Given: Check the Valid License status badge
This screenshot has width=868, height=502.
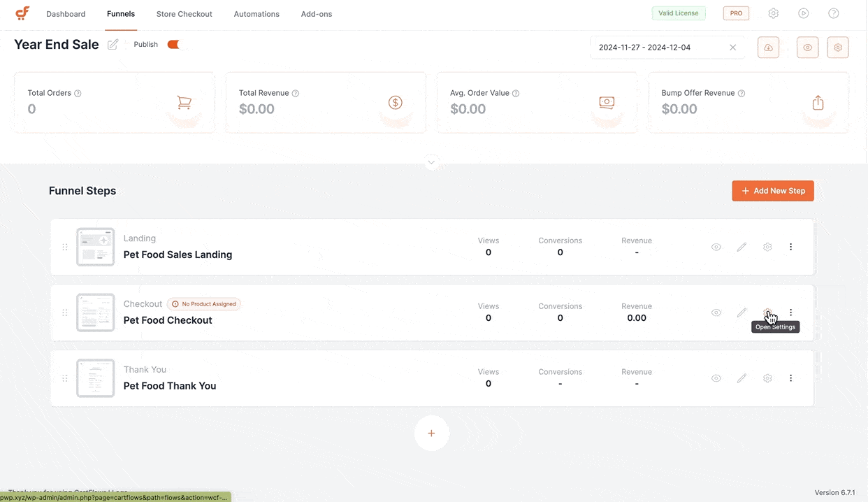Looking at the screenshot, I should click(x=678, y=13).
